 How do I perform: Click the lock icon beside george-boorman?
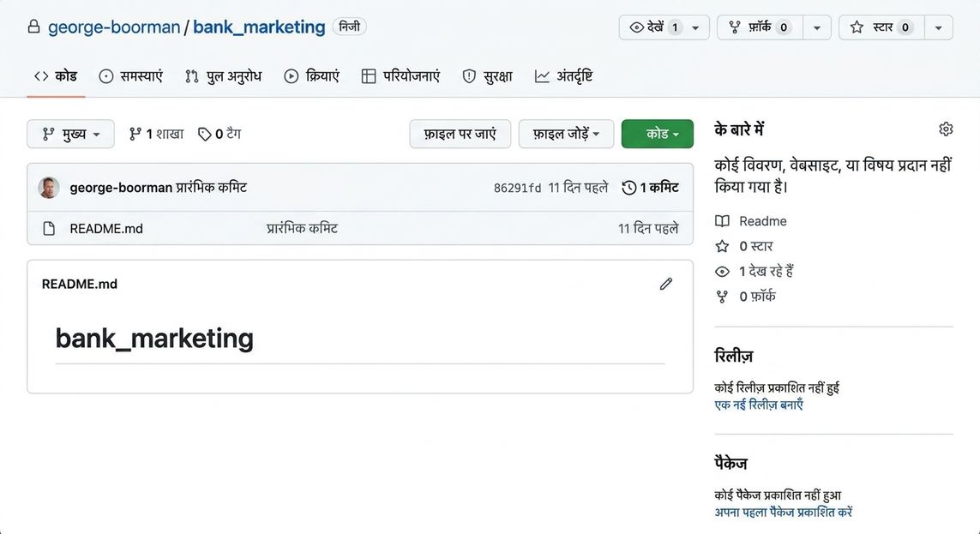pos(33,27)
